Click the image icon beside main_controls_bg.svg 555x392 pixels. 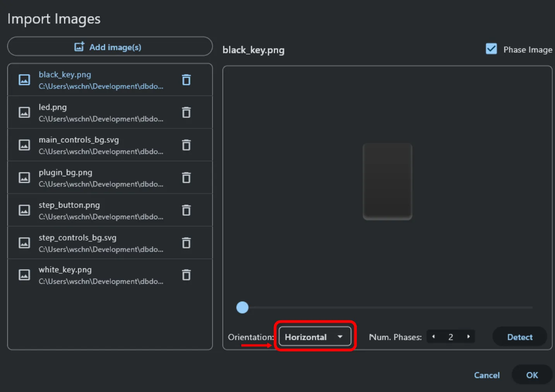click(x=24, y=145)
